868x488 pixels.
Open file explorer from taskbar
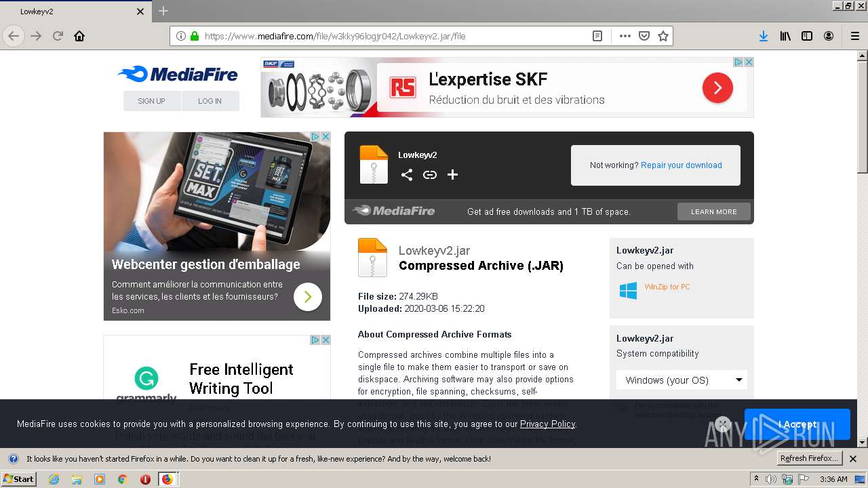(x=76, y=479)
